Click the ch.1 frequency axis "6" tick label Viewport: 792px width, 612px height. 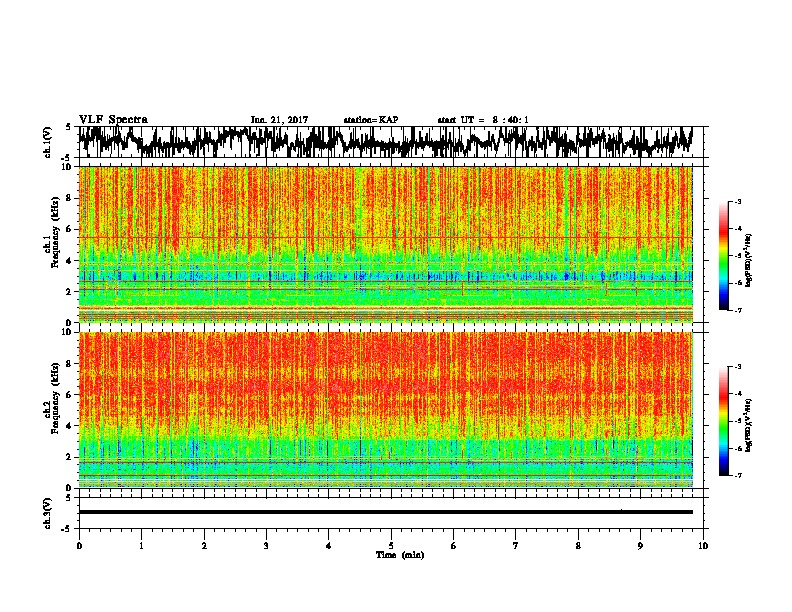(70, 229)
